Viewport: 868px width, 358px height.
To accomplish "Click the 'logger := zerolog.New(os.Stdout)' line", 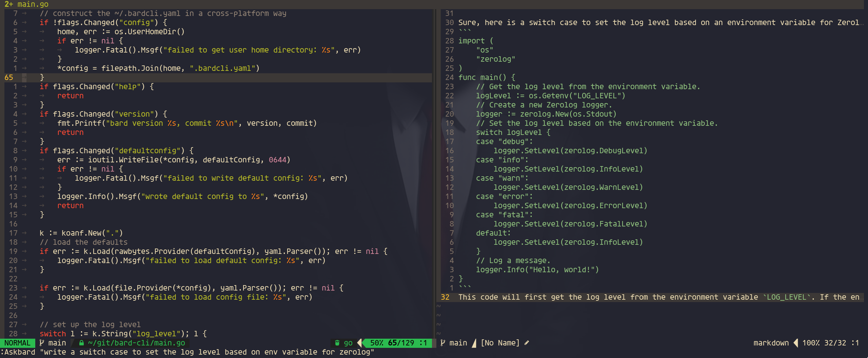I will [x=546, y=114].
